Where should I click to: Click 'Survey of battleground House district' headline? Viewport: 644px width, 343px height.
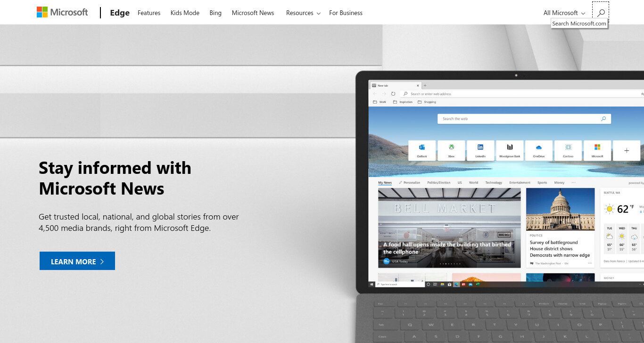(560, 249)
